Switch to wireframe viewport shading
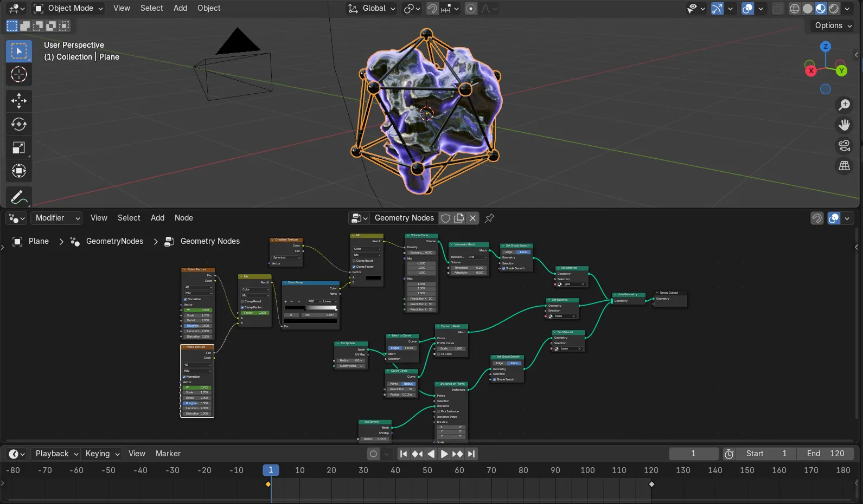 coord(795,8)
